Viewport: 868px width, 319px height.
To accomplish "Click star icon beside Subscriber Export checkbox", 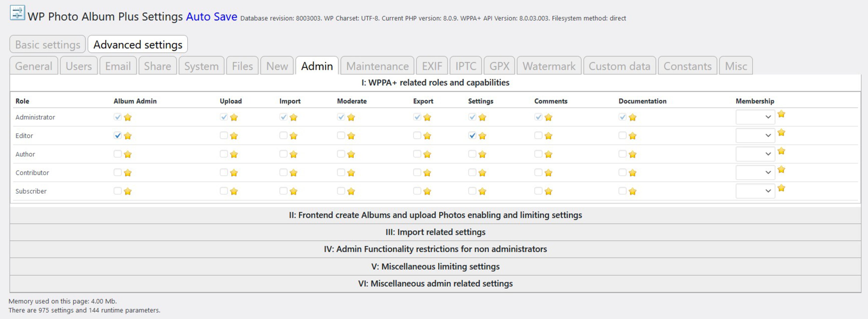I will click(427, 191).
